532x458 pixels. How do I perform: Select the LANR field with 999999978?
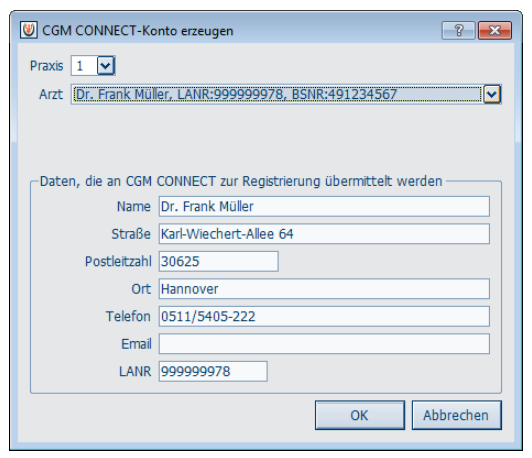coord(213,371)
